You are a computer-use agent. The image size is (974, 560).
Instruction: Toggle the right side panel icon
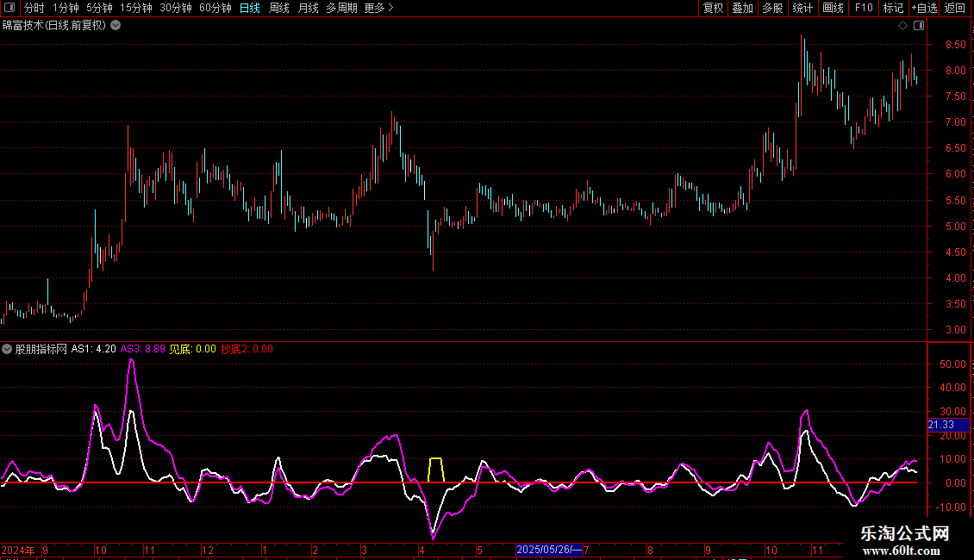click(x=919, y=25)
